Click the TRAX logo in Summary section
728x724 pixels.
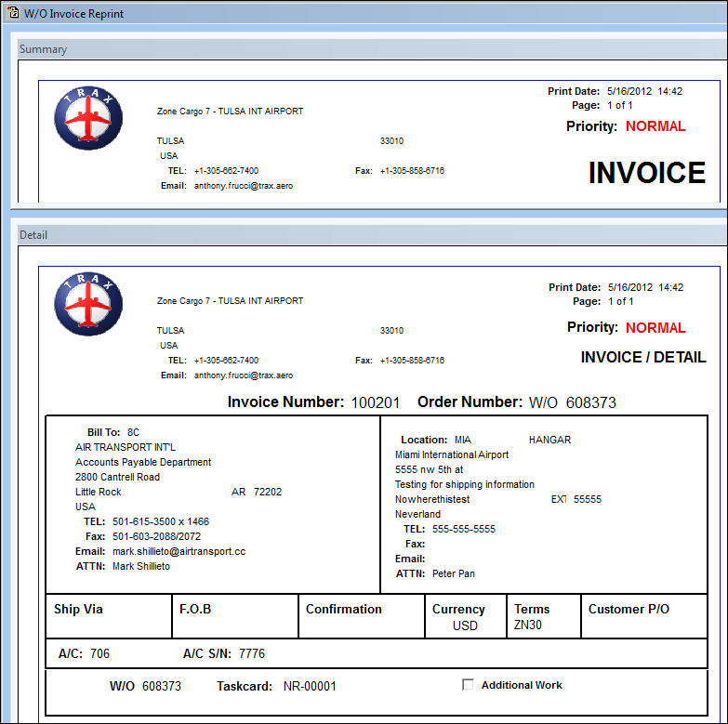88,118
